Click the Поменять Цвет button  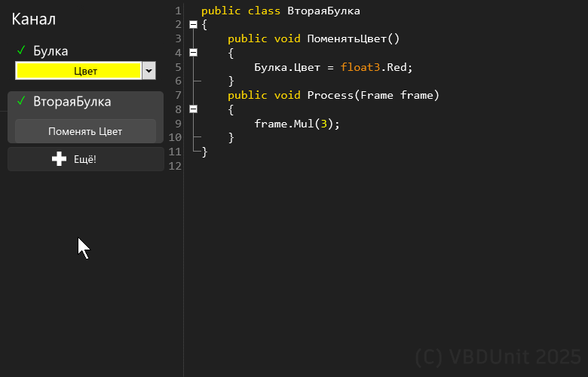pos(85,131)
